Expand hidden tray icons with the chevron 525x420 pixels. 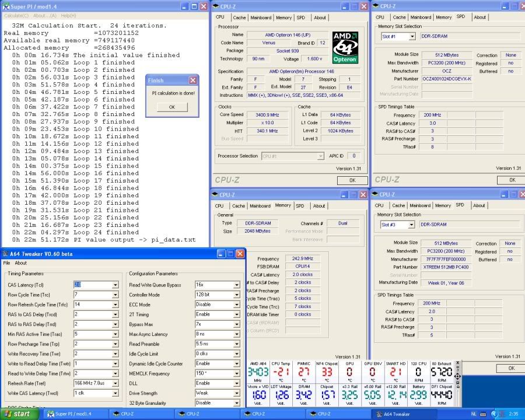point(494,414)
